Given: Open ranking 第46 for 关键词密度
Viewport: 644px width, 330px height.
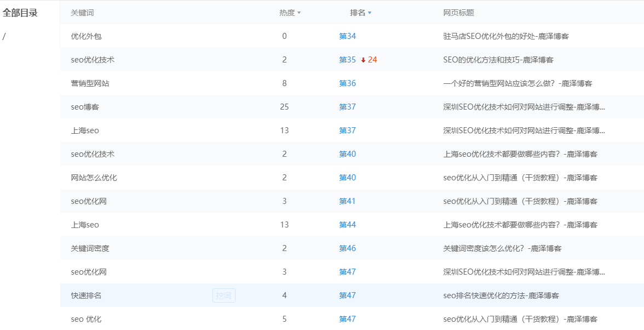Looking at the screenshot, I should pyautogui.click(x=347, y=248).
